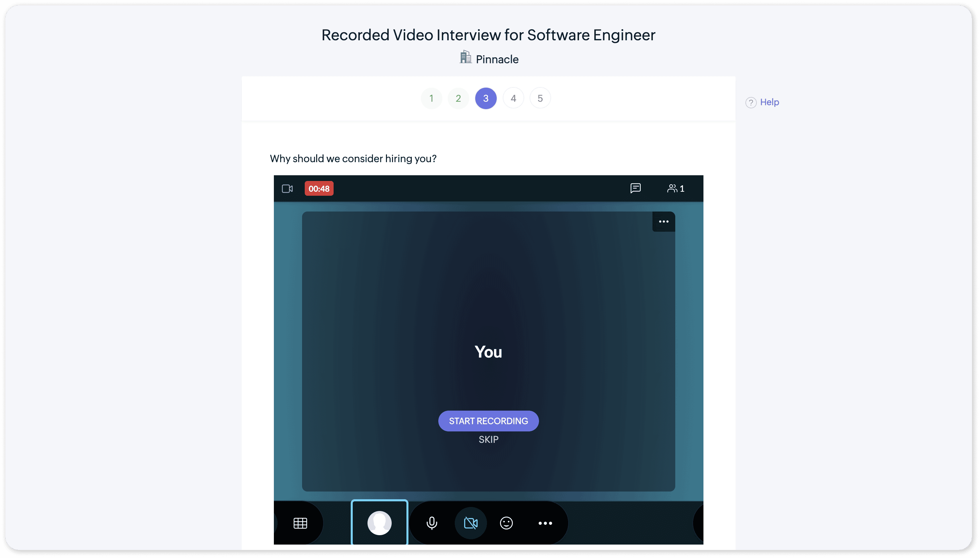
Task: Turn the camera back on
Action: click(x=471, y=523)
